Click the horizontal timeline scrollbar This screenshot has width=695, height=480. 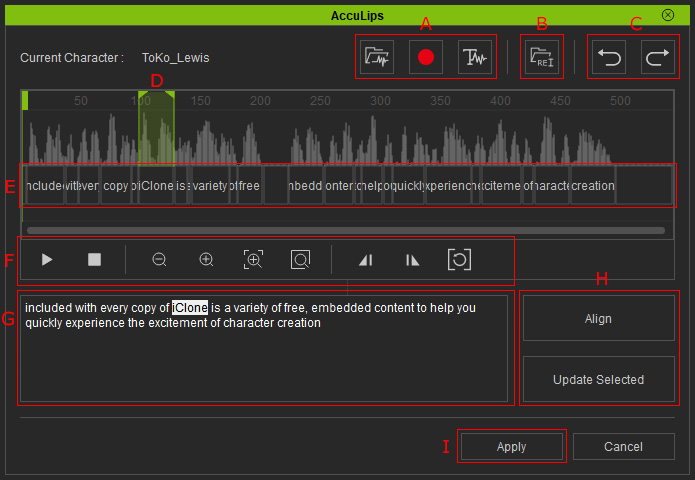pos(346,230)
